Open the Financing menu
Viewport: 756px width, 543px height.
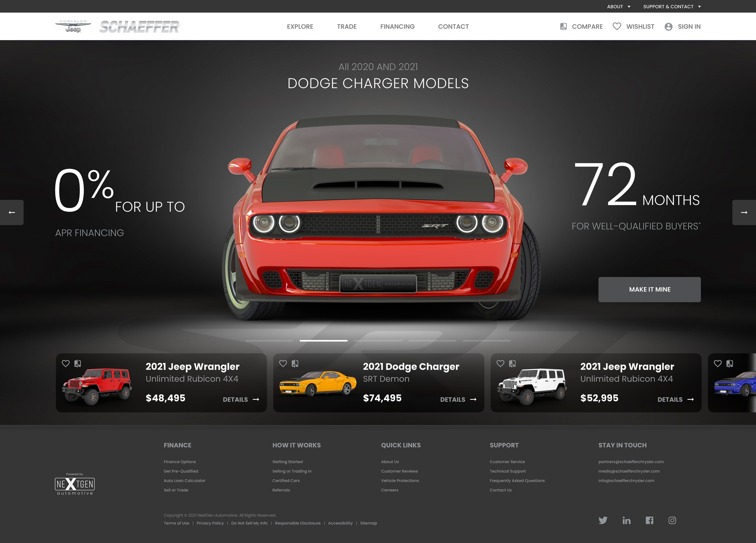[397, 27]
